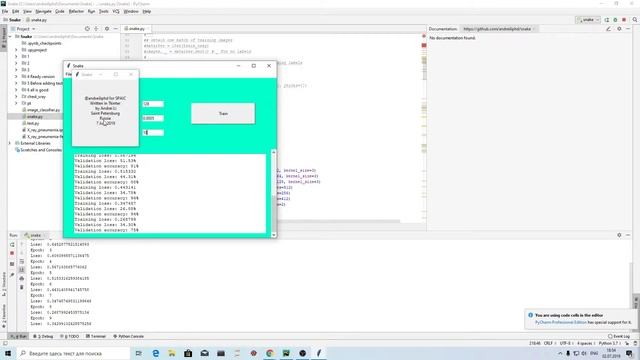Click the locate/scroll-from-source icon in Project panel
The height and width of the screenshot is (360, 640).
pos(87,29)
